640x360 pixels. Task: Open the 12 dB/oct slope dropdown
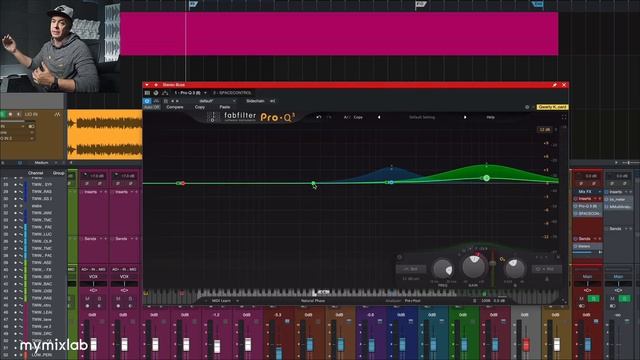pos(411,279)
